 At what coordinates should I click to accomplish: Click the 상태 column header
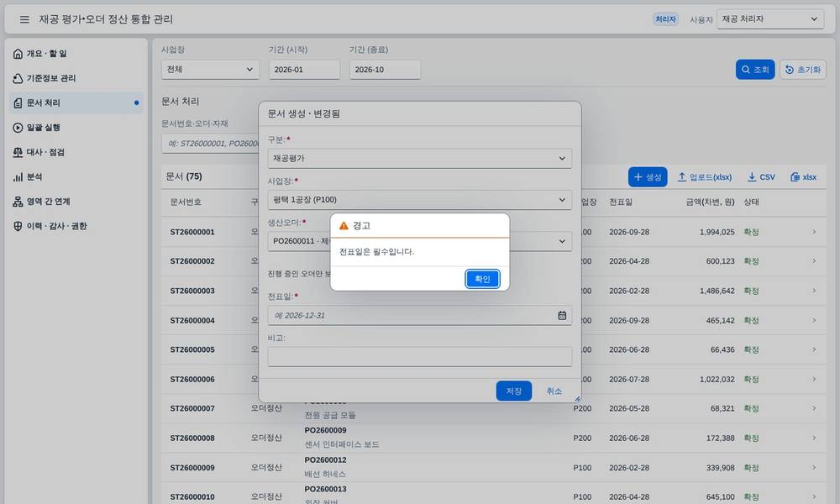click(751, 202)
